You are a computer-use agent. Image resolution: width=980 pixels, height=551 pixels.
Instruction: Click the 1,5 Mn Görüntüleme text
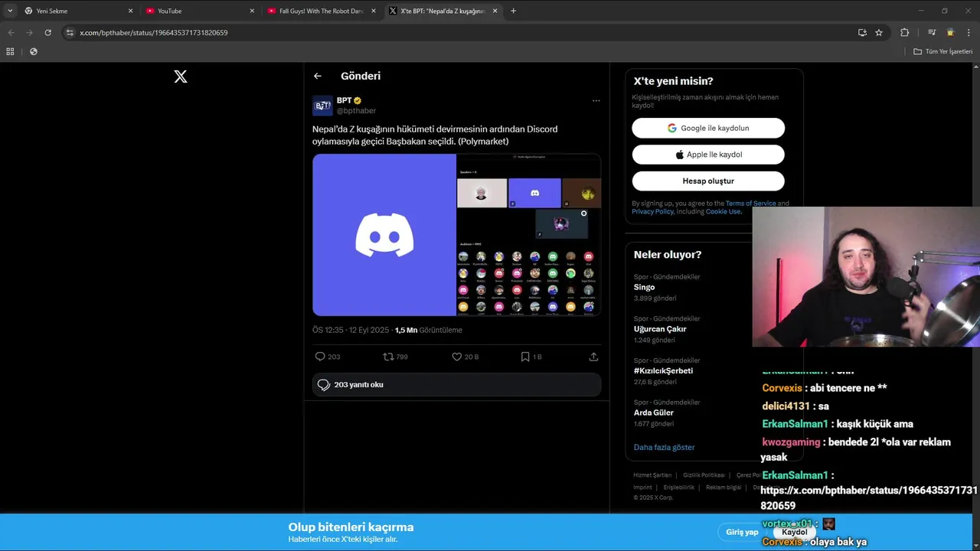[x=429, y=330]
